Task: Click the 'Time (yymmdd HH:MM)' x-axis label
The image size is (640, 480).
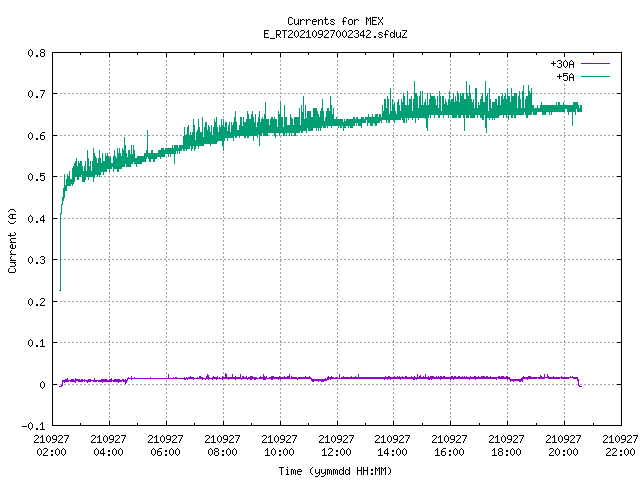Action: pyautogui.click(x=335, y=471)
